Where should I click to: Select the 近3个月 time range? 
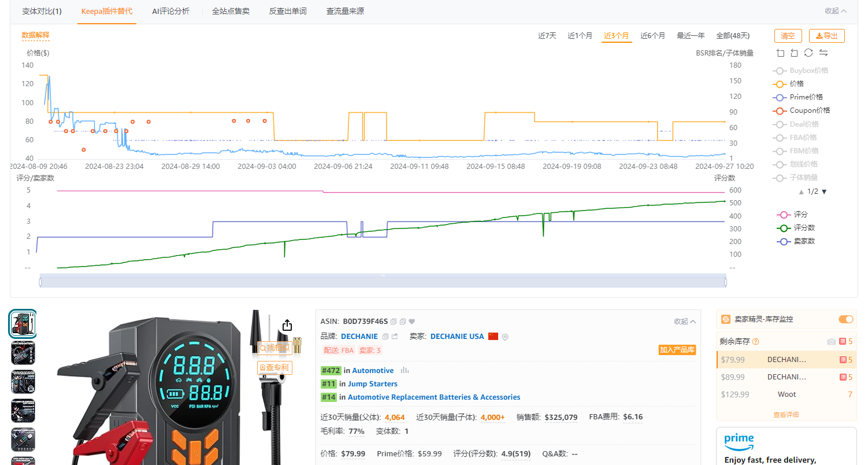click(x=617, y=36)
